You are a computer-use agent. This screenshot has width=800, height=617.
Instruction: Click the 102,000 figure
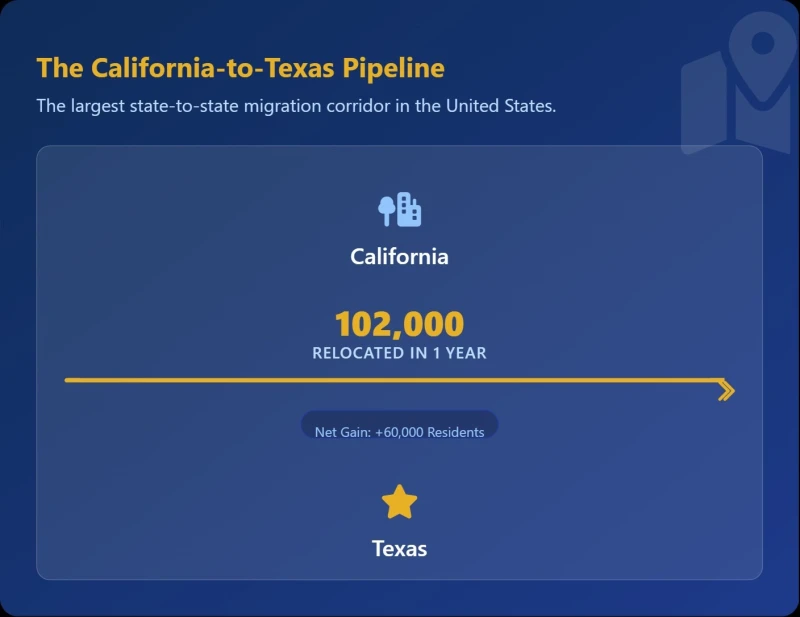click(399, 324)
